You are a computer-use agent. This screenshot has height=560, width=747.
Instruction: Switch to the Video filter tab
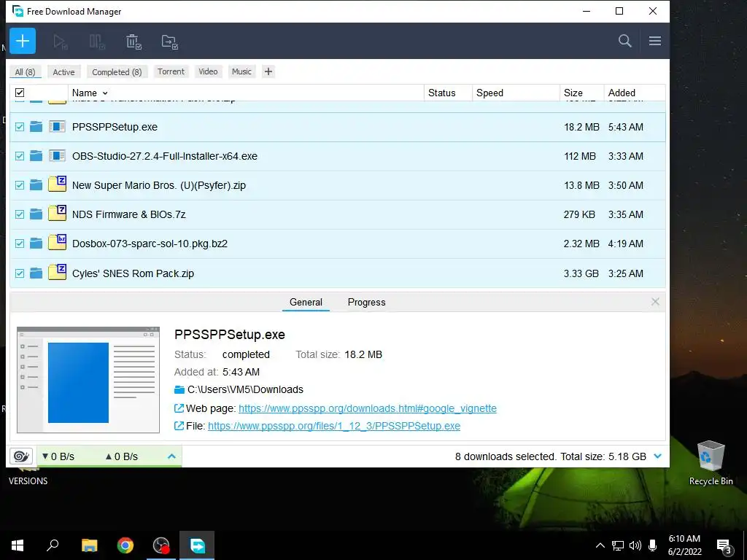click(208, 71)
